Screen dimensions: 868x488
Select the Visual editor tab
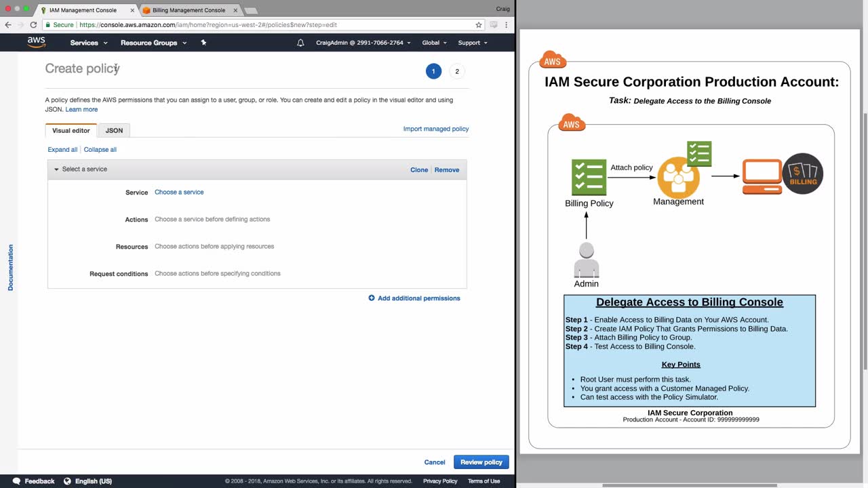[x=71, y=130]
